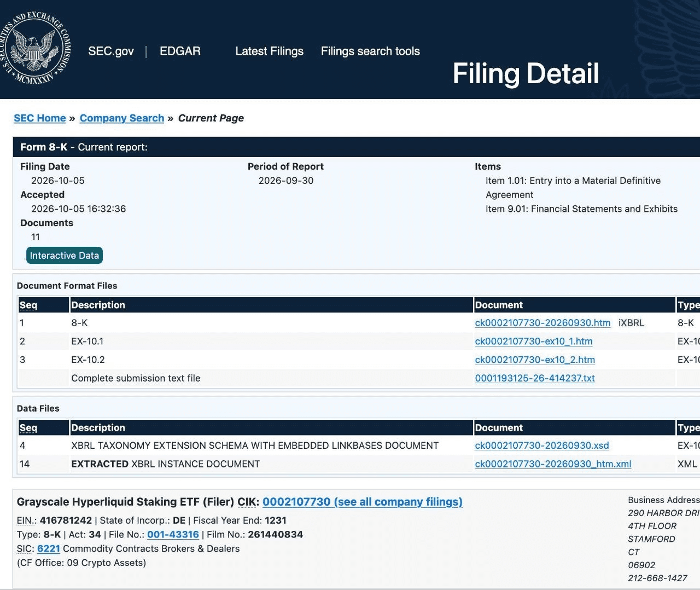Click the Form 8-K Current report heading
Image resolution: width=700 pixels, height=590 pixels.
84,147
